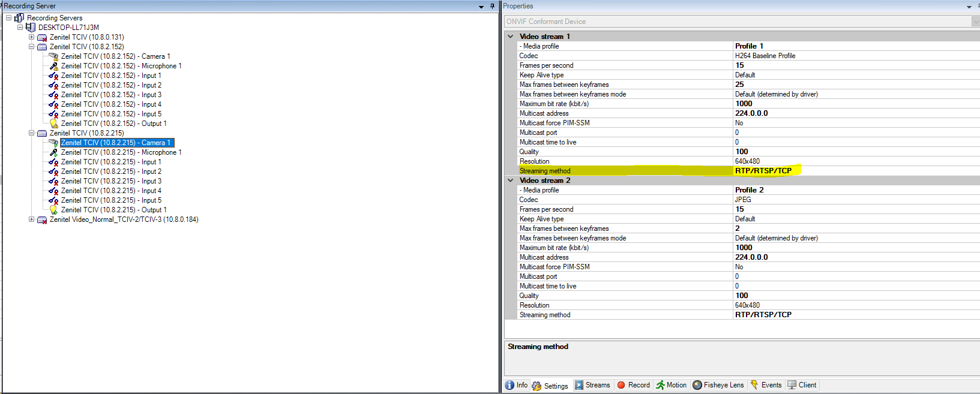Click the Recording Servers root icon
The image size is (980, 394).
19,18
